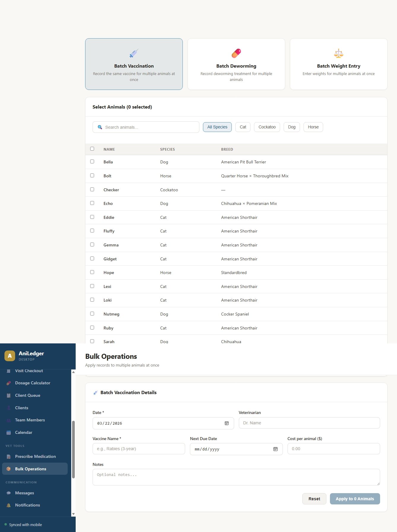The height and width of the screenshot is (532, 397).
Task: Click the Calendar icon in sidebar
Action: 9,432
